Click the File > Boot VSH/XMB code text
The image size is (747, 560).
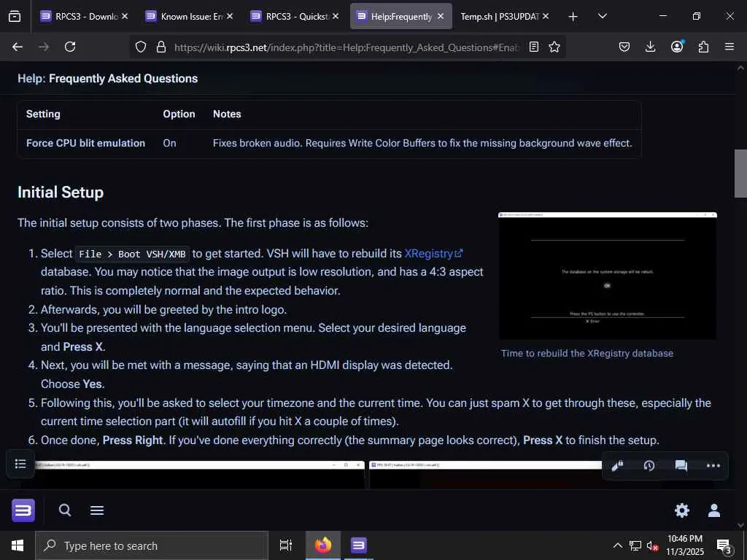pos(132,254)
